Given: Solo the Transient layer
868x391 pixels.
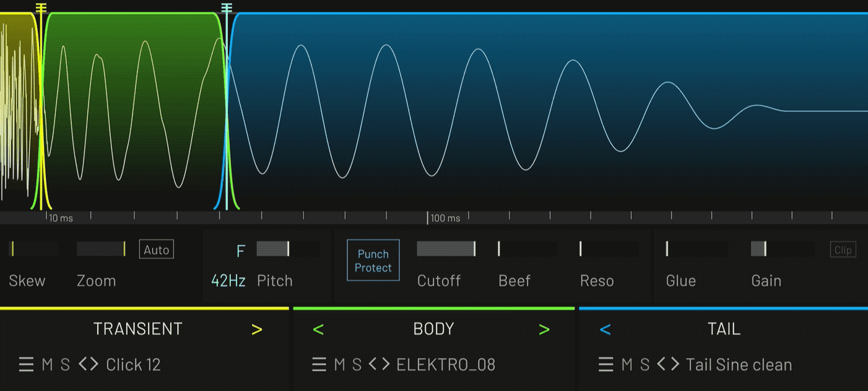Looking at the screenshot, I should (x=65, y=364).
